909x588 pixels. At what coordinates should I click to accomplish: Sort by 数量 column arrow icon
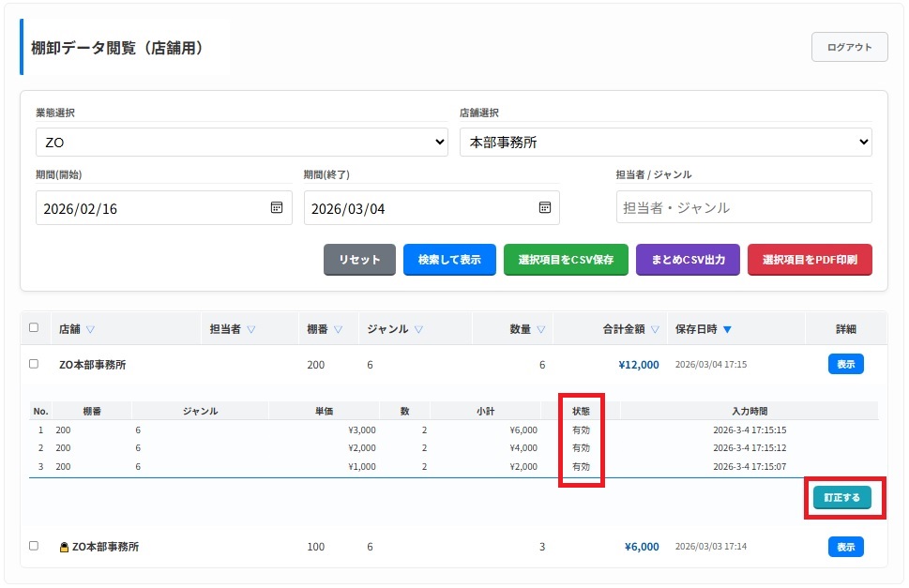pyautogui.click(x=539, y=329)
